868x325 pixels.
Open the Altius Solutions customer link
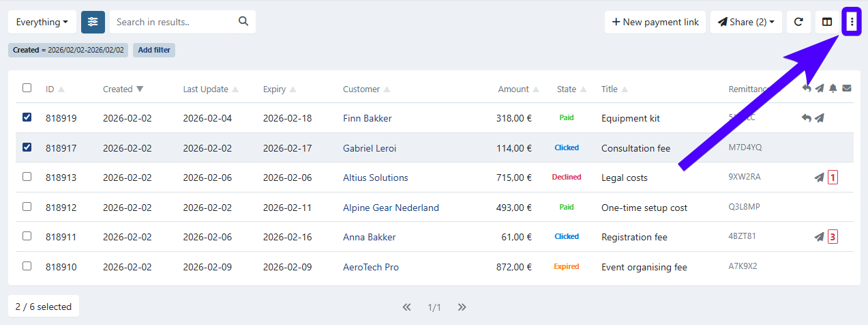click(x=375, y=178)
